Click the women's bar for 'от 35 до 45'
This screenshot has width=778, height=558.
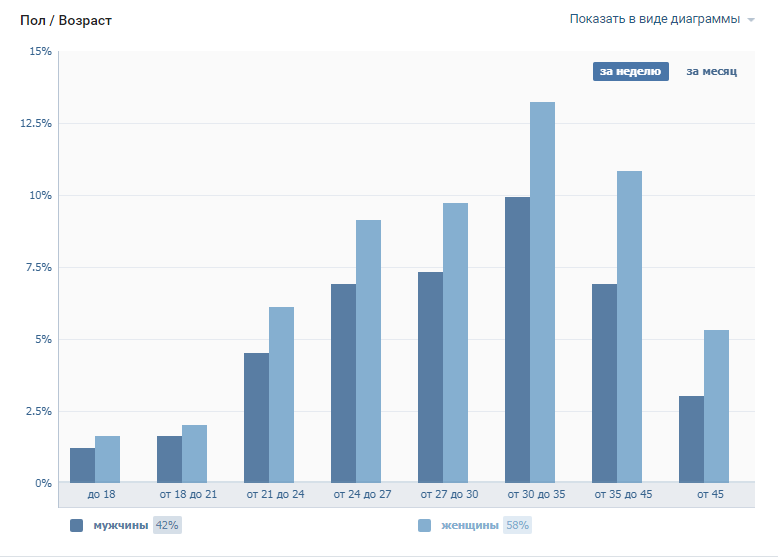click(629, 327)
